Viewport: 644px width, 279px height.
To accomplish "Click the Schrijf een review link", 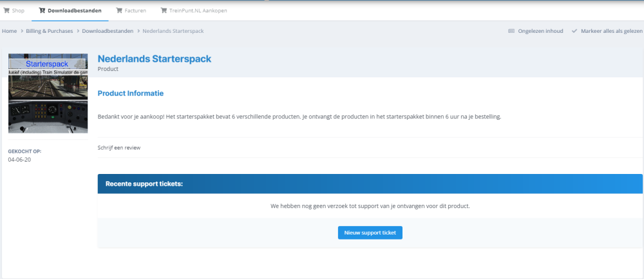I will click(119, 148).
